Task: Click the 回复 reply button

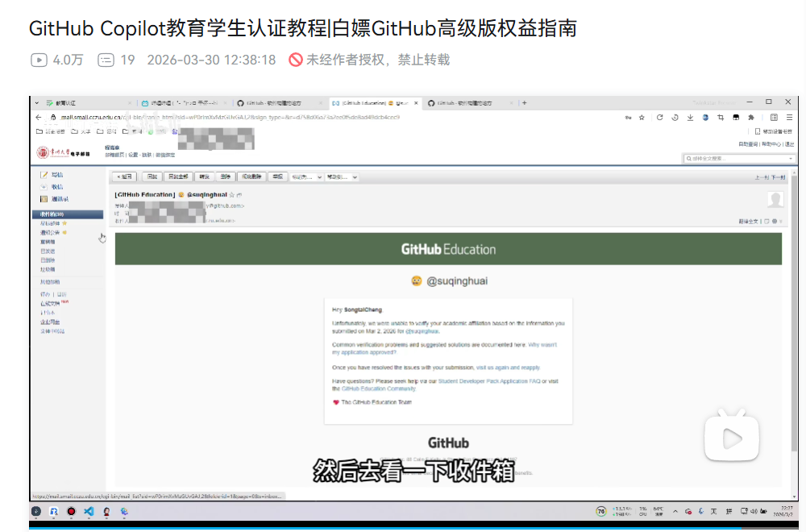Action: click(152, 177)
